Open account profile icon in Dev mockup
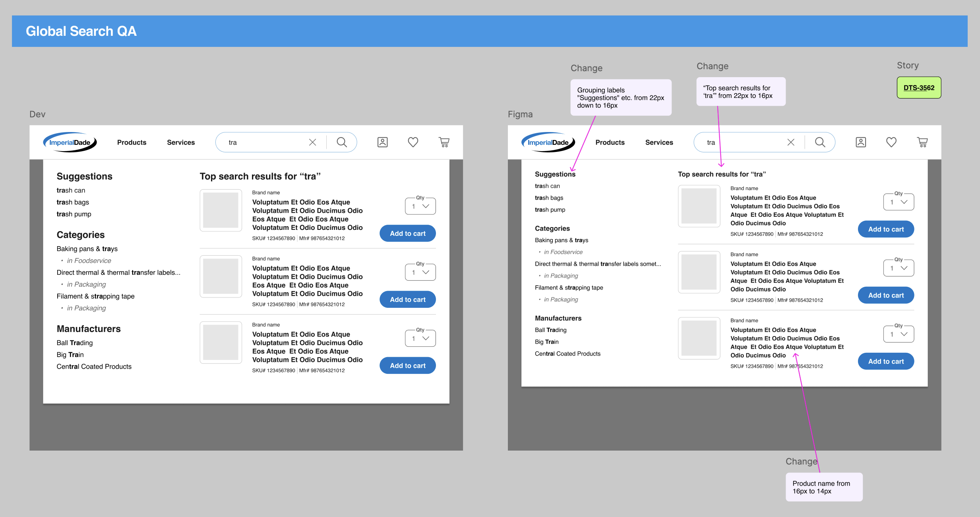 point(383,142)
